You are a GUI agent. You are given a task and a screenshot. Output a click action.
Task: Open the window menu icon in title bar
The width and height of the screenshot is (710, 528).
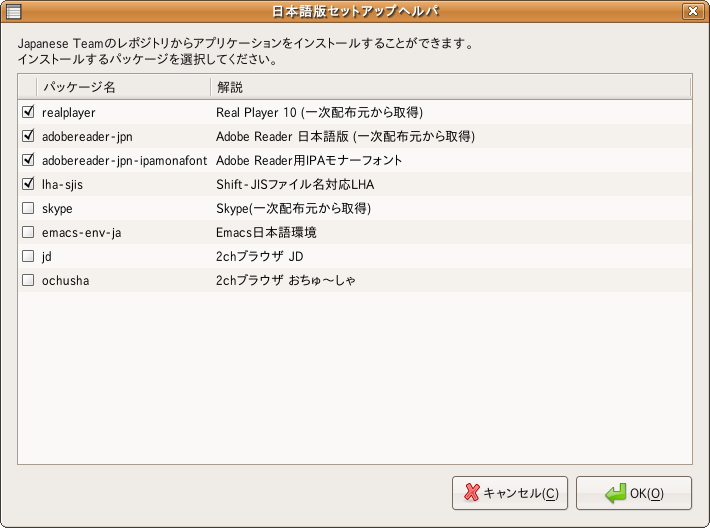pyautogui.click(x=13, y=11)
